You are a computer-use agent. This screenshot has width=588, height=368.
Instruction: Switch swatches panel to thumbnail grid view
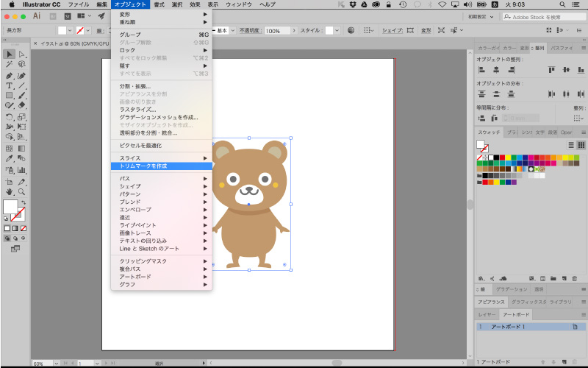(581, 145)
